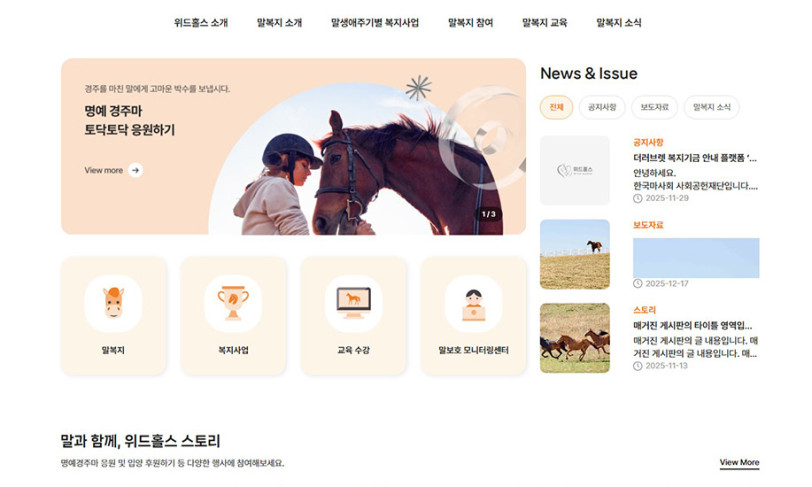Switch to the 말복지 소식 filter tab

click(x=712, y=107)
